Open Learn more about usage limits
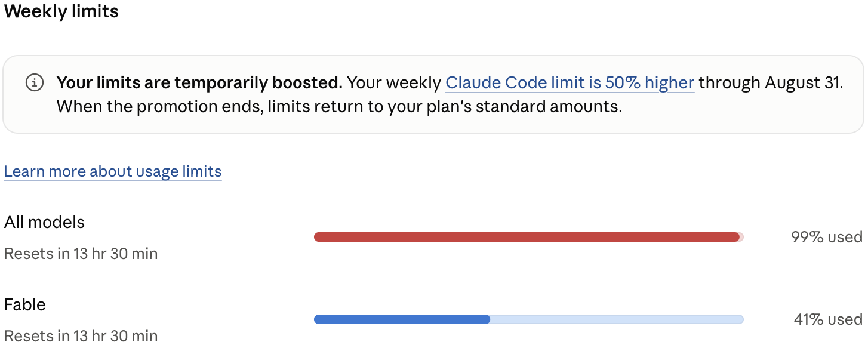Viewport: 868px width, 345px height. (x=113, y=171)
